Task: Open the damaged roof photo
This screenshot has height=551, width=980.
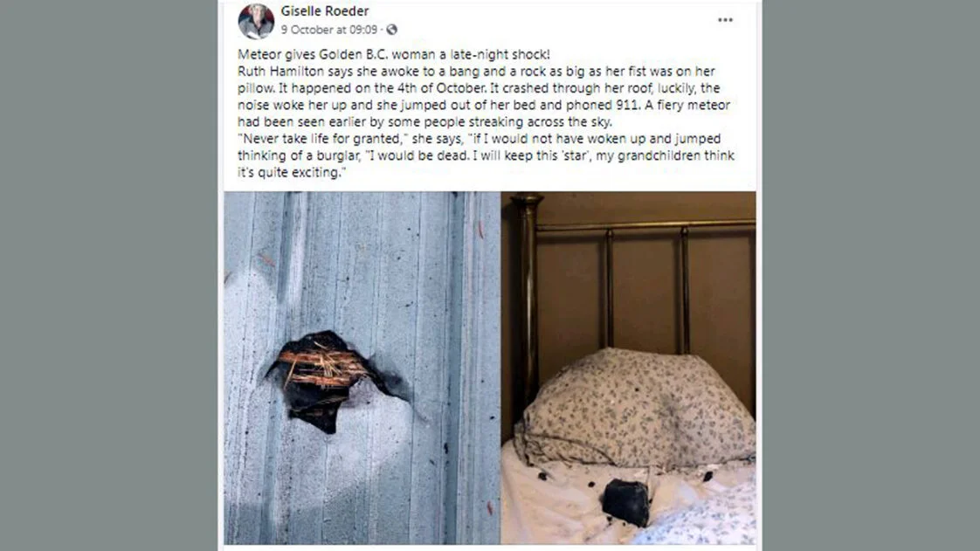Action: [x=362, y=368]
